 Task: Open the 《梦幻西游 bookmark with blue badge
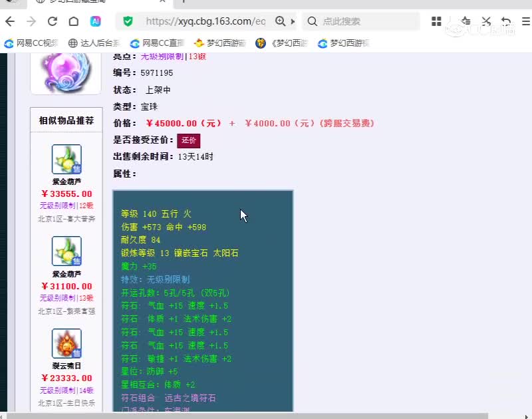(x=281, y=43)
